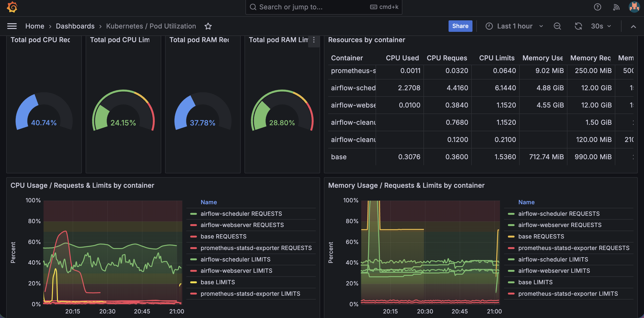Viewport: 644px width, 318px height.
Task: Open the navigation hamburger menu
Action: 12,26
